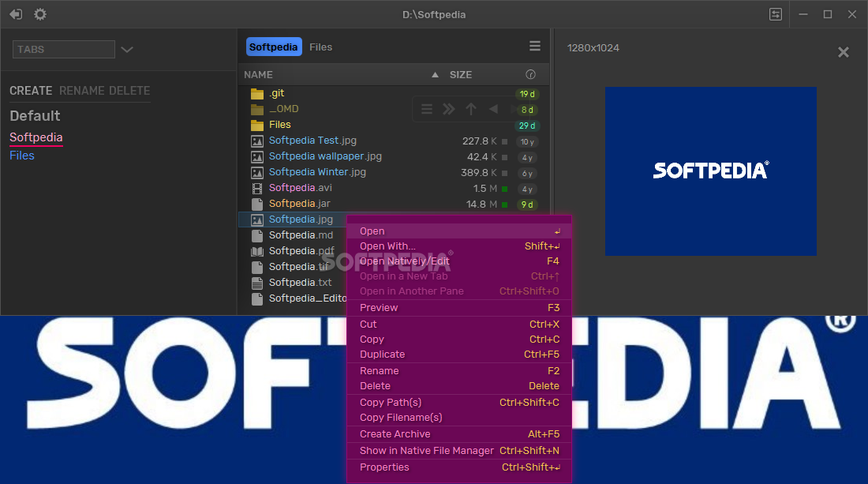Click file icon of Softpedia.md
868x484 pixels.
click(257, 236)
